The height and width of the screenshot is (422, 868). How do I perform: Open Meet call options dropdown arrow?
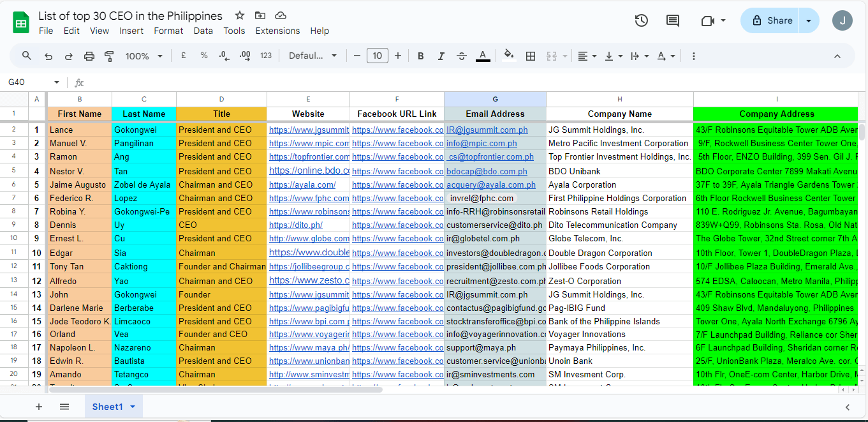(723, 20)
